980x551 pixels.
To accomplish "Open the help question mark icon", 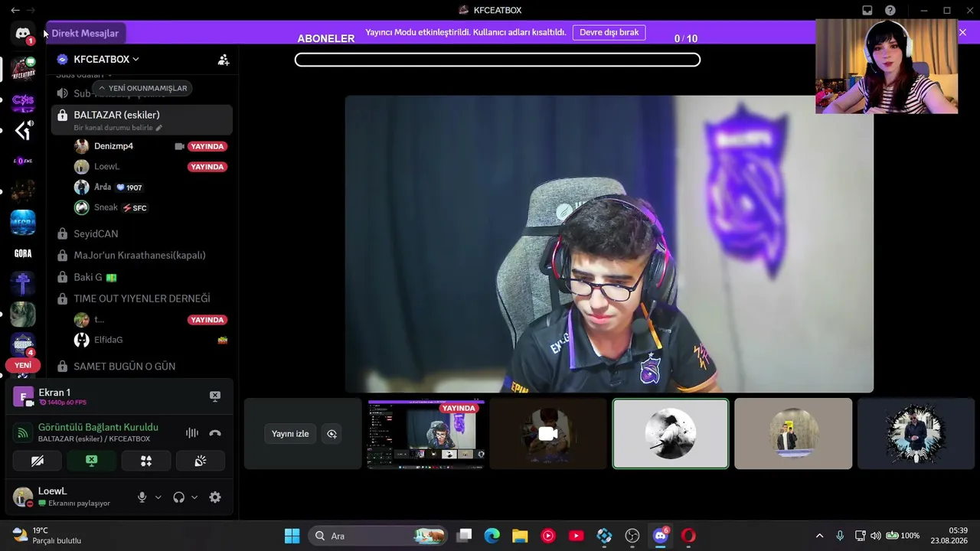I will pos(890,10).
